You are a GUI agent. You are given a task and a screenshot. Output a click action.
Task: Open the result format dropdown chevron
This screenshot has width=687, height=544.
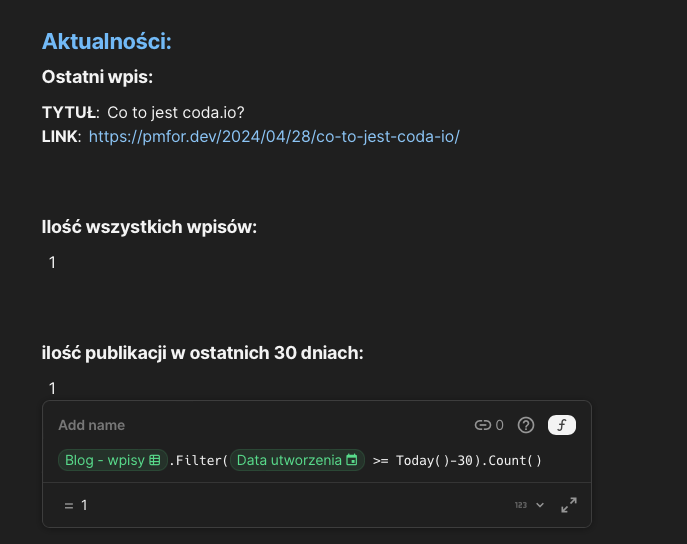coord(541,505)
